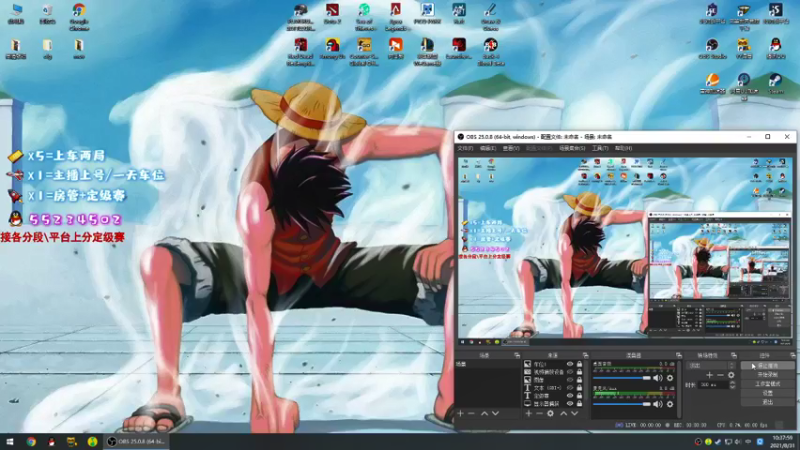The width and height of the screenshot is (800, 450).
Task: Add a new scene with plus icon
Action: coord(461,413)
